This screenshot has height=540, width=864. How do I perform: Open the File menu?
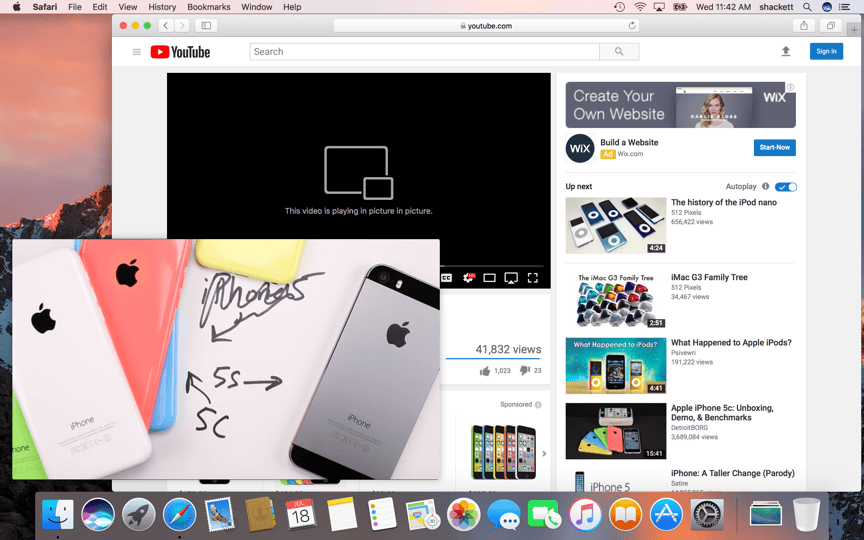coord(74,7)
